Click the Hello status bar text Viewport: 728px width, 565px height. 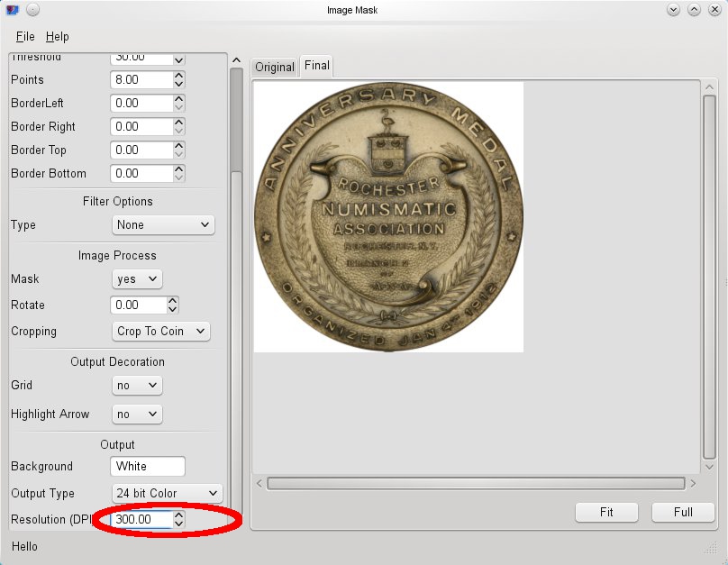point(24,546)
